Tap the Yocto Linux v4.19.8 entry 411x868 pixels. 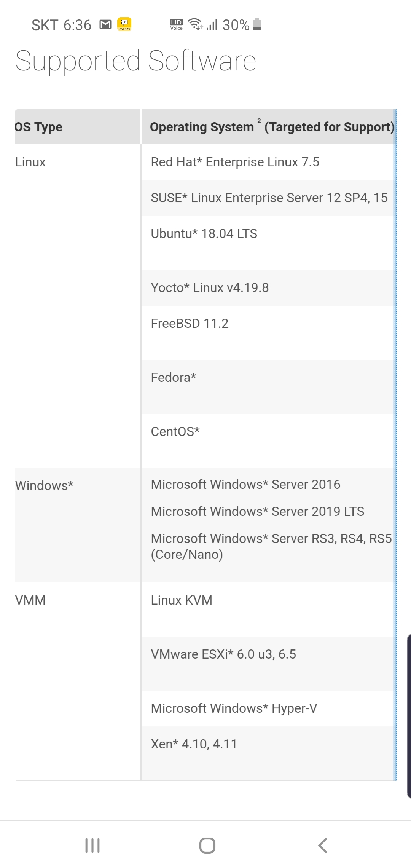point(210,287)
